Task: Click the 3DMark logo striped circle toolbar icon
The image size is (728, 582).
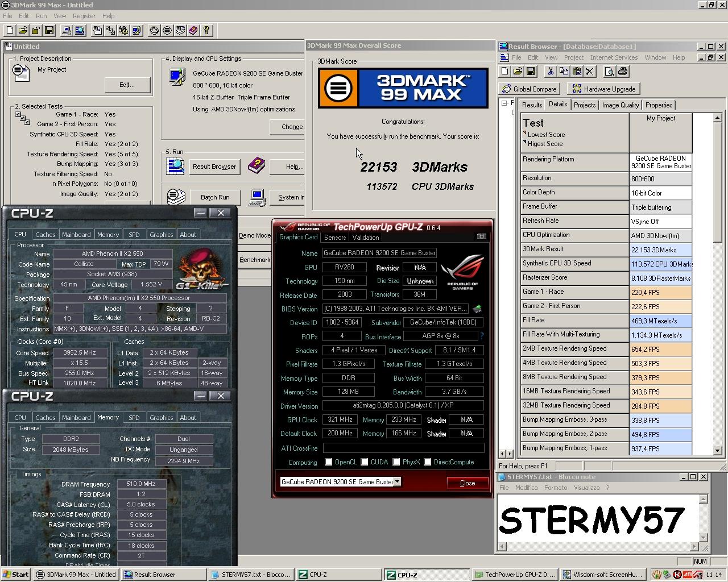Action: pos(167,30)
